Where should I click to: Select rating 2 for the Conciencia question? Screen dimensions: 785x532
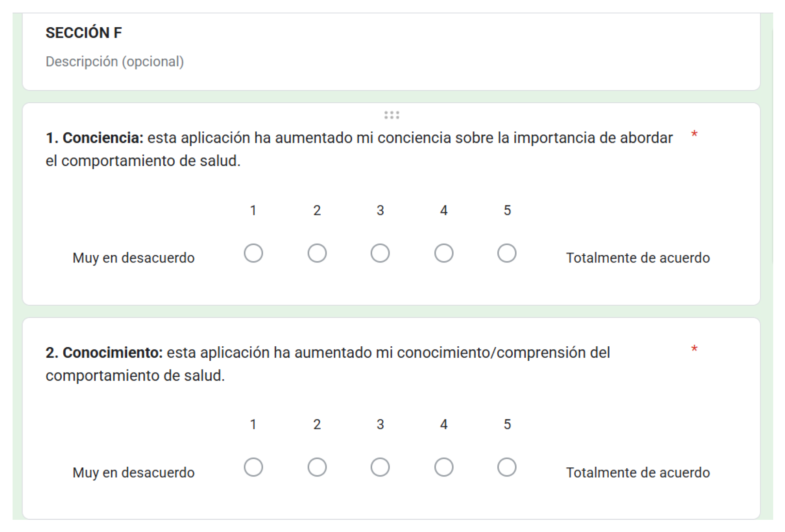pyautogui.click(x=317, y=253)
